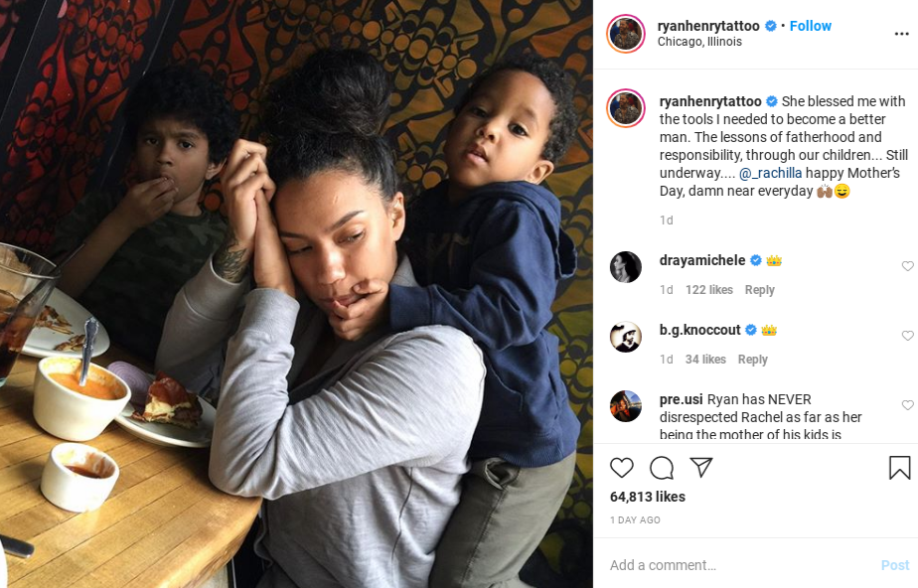Image resolution: width=918 pixels, height=588 pixels.
Task: Like the post with the heart icon
Action: (x=621, y=468)
